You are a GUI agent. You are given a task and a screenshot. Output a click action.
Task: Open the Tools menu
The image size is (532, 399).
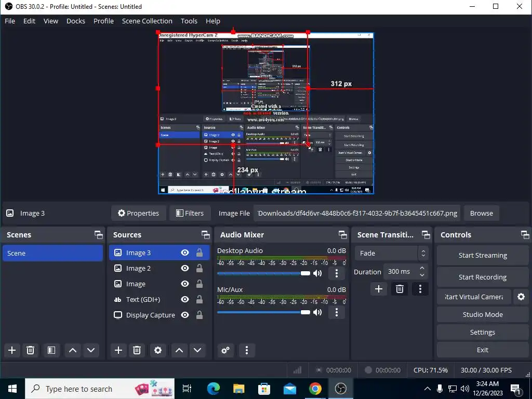coord(189,21)
